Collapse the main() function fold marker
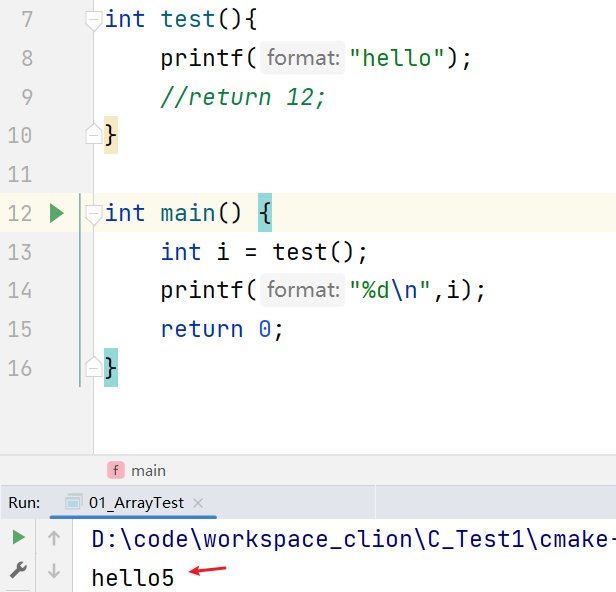 (93, 213)
